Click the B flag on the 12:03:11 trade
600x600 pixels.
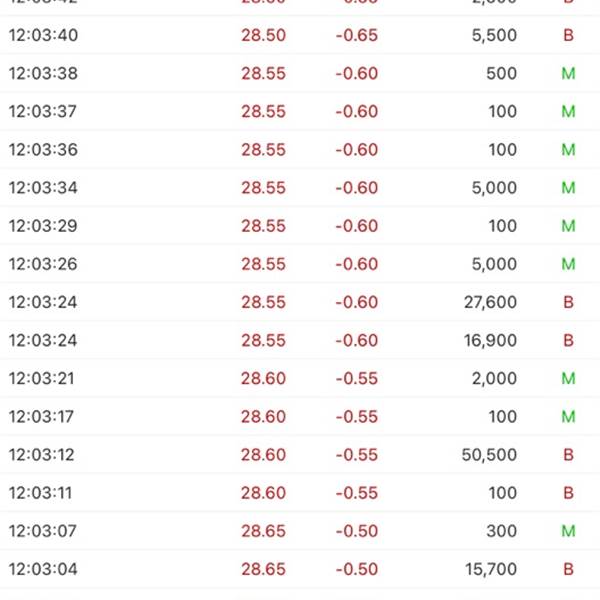(x=568, y=493)
